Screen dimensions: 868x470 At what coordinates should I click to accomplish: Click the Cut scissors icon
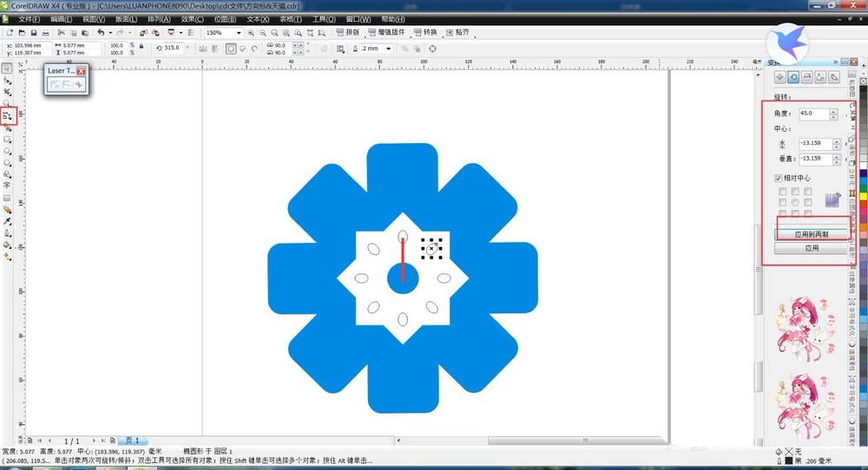(x=62, y=33)
